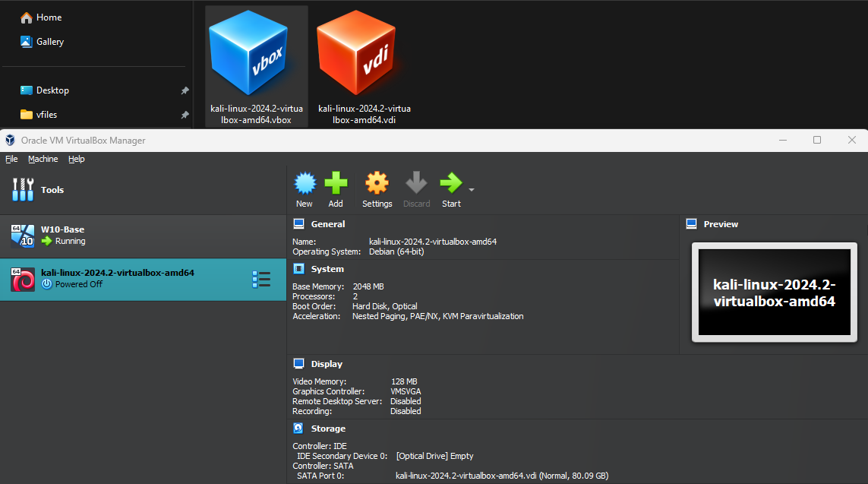The height and width of the screenshot is (484, 868).
Task: Click the W10-Base Running status text
Action: point(71,241)
